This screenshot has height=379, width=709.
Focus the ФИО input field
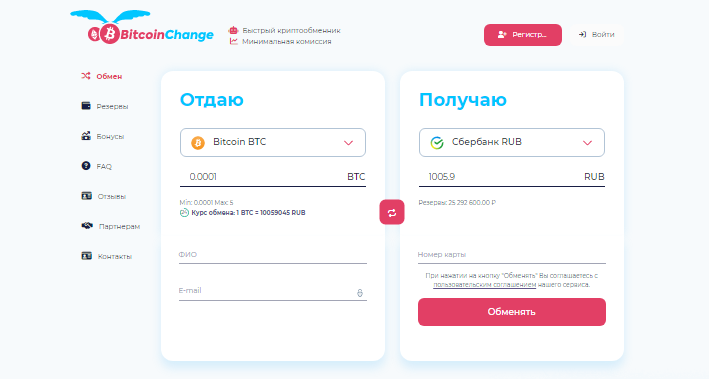273,255
